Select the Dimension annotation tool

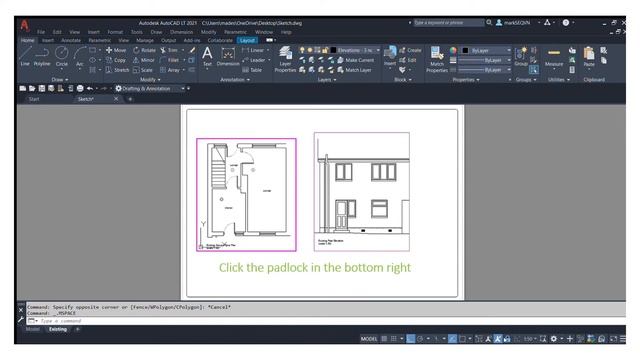coord(228,56)
